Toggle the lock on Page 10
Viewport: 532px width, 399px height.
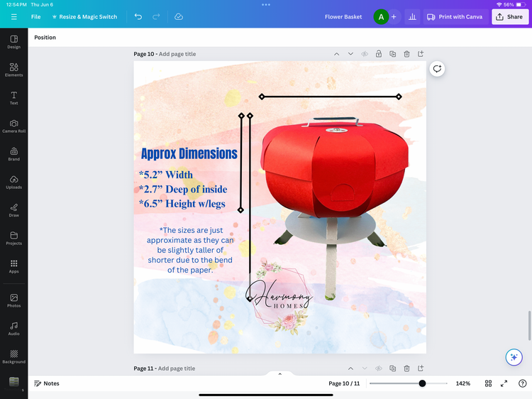pyautogui.click(x=379, y=54)
